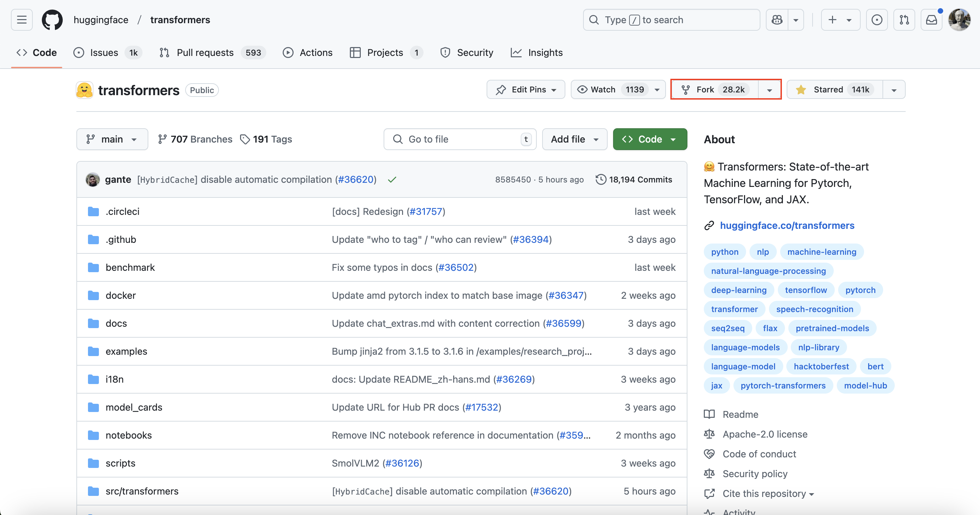View 18,194 Commits history
This screenshot has height=515, width=980.
pyautogui.click(x=634, y=180)
